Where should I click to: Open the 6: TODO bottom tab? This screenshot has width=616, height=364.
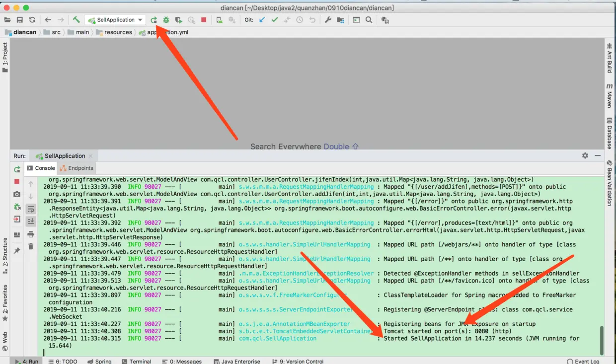[x=63, y=361]
